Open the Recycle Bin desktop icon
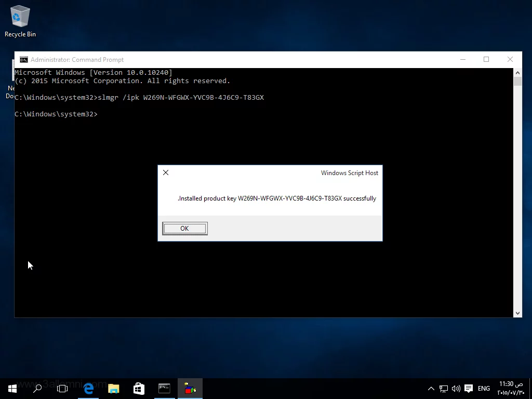Screen dimensions: 532x399 (20, 21)
